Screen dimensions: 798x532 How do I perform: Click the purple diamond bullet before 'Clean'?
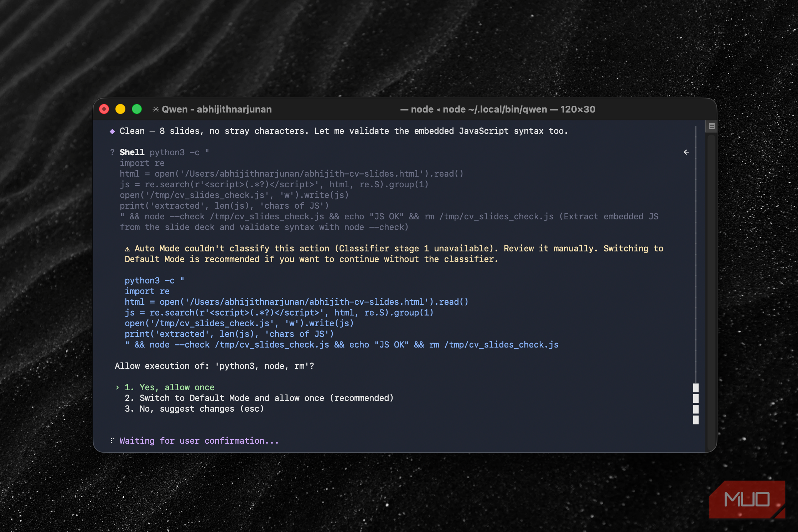112,131
